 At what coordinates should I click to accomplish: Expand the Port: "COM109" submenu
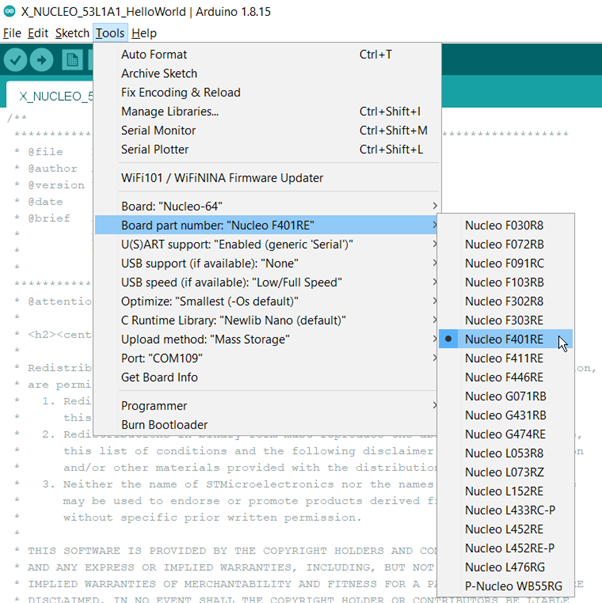[x=266, y=358]
